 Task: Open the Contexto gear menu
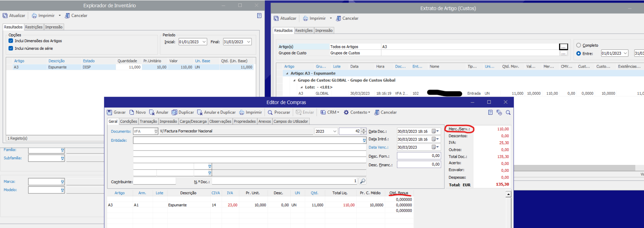(346, 112)
